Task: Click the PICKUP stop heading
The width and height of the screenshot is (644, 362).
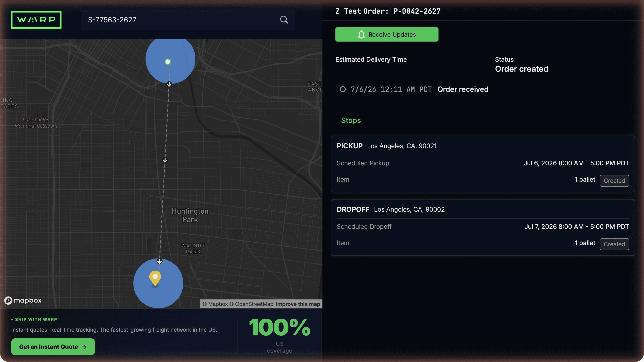Action: pos(350,146)
